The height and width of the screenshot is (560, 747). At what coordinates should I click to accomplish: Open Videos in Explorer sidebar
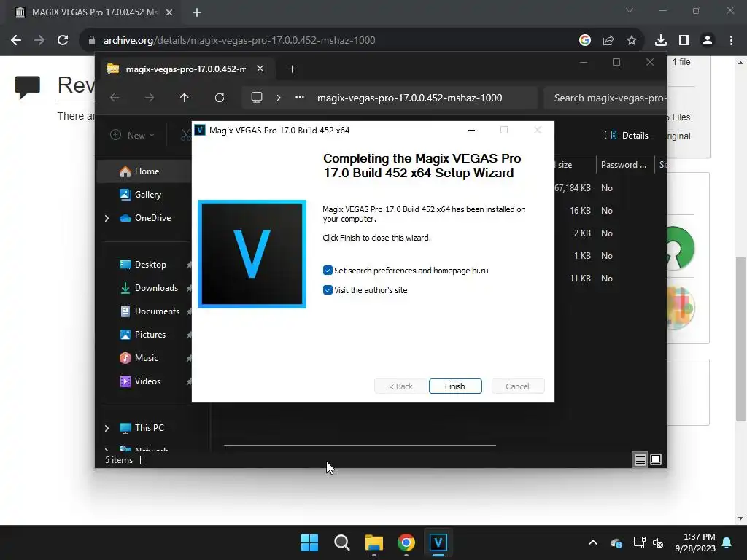tap(147, 381)
